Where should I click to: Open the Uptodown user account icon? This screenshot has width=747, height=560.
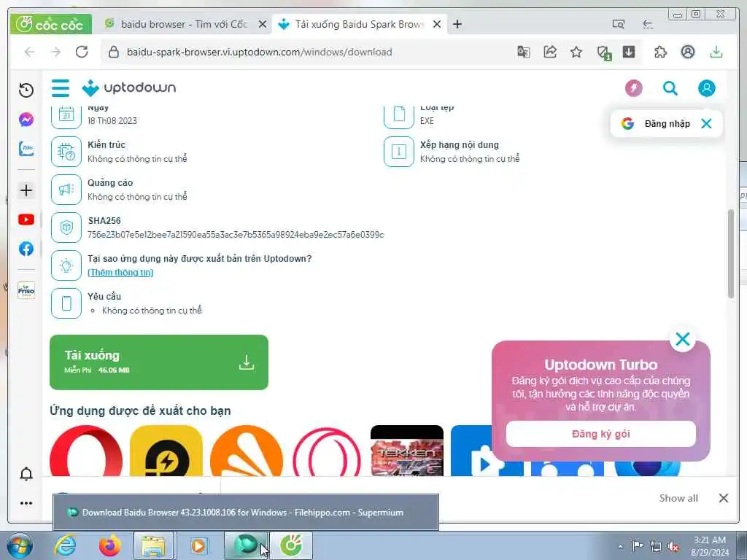(706, 87)
